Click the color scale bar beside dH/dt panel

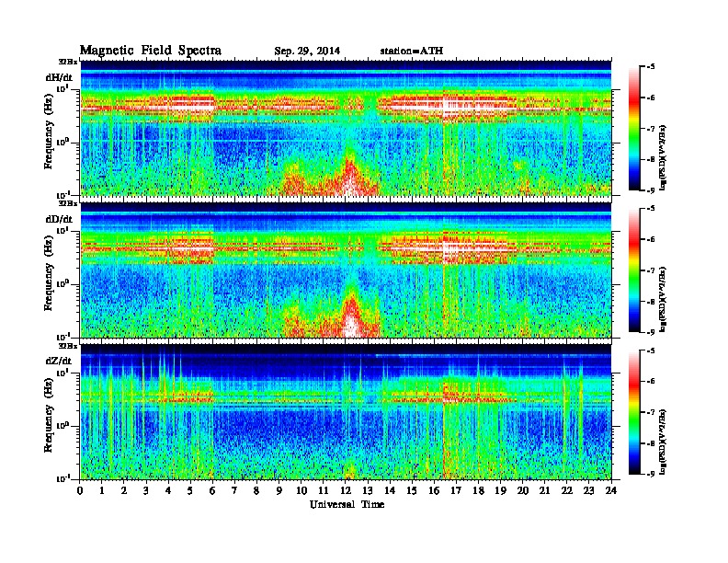pos(634,129)
